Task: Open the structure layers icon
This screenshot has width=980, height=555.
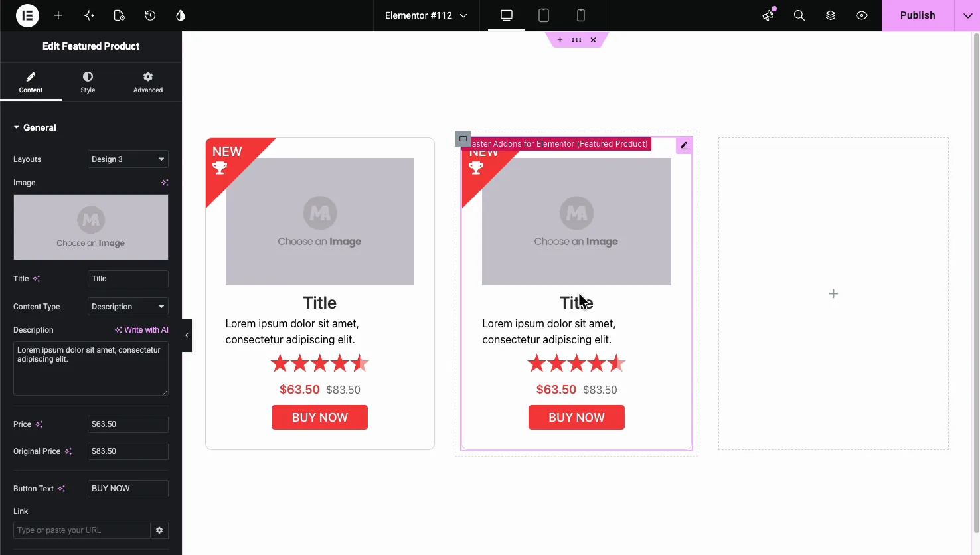Action: tap(831, 15)
